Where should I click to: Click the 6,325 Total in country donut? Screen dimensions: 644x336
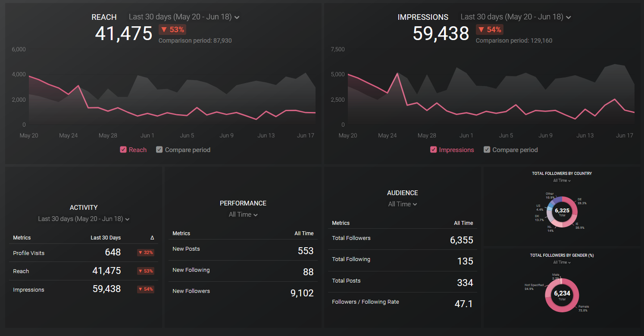click(562, 212)
